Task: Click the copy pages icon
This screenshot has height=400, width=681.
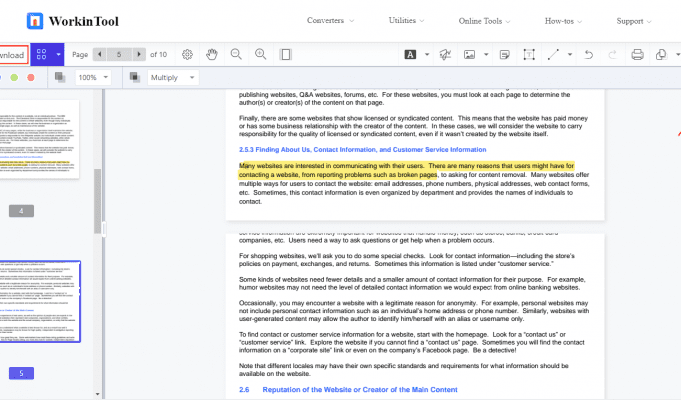Action: [661, 54]
